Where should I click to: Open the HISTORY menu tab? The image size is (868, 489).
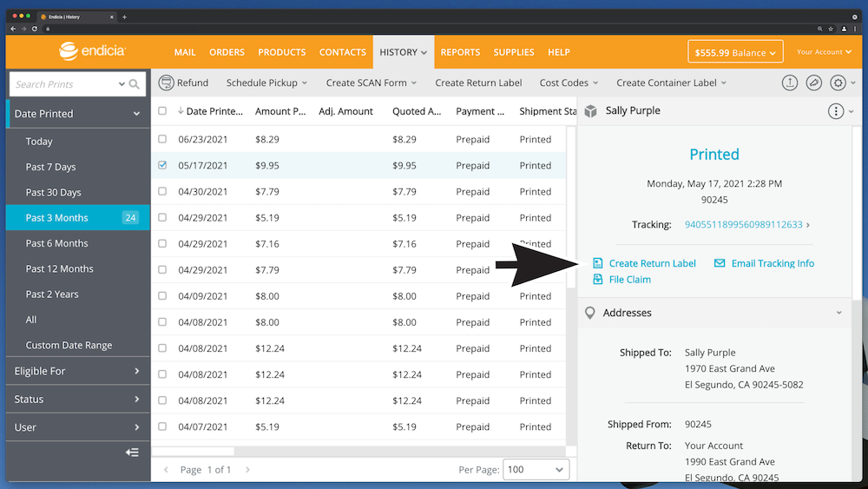pyautogui.click(x=403, y=52)
